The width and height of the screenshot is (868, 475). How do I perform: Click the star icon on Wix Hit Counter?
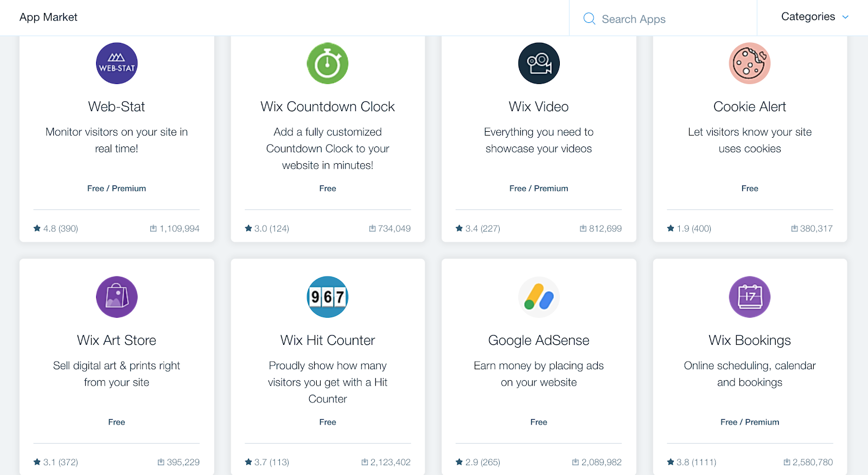(248, 462)
